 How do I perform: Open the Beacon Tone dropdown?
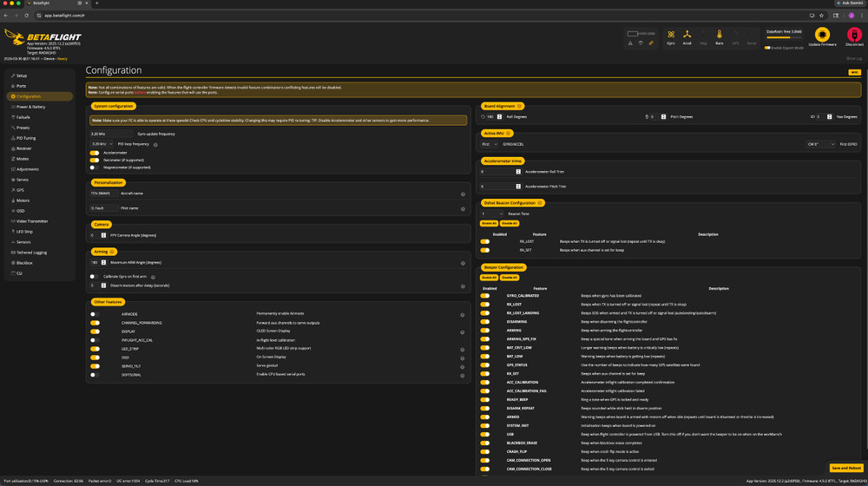(491, 213)
